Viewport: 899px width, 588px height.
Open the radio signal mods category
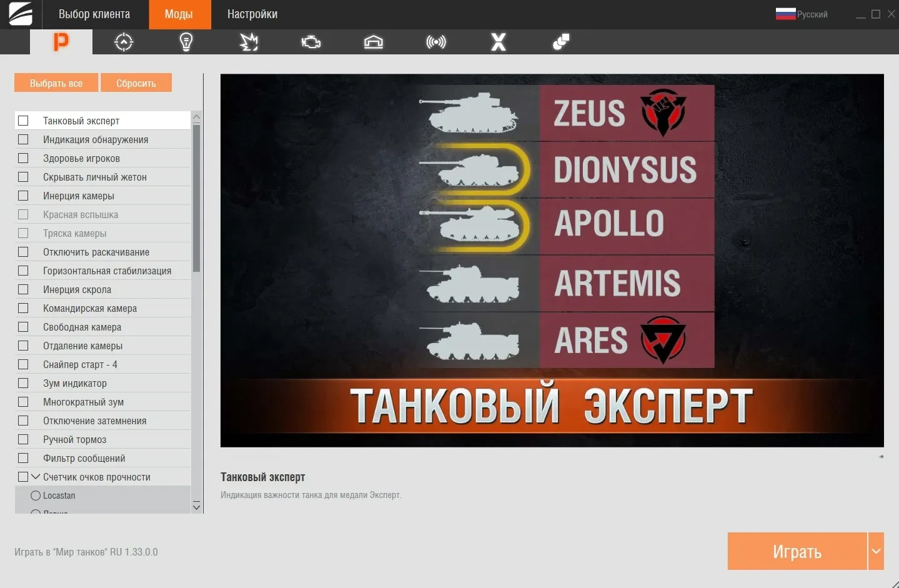[x=436, y=42]
